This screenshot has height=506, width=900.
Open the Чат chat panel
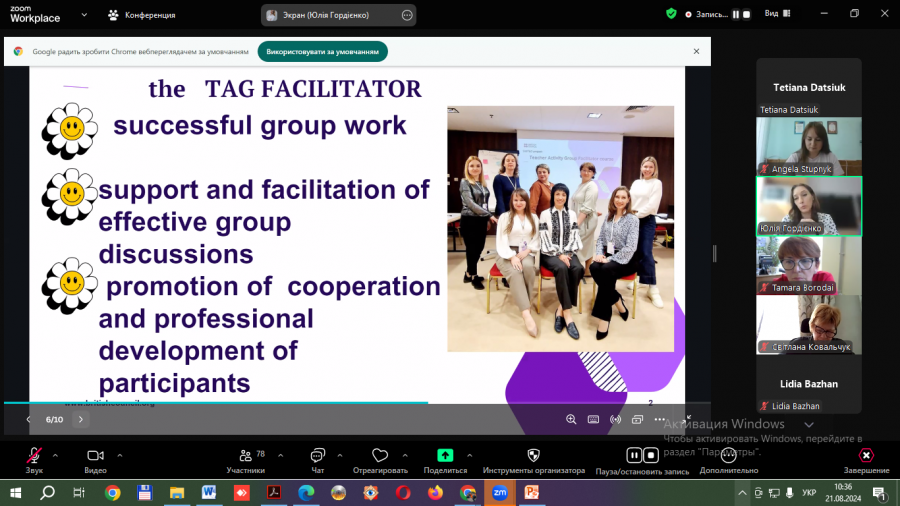click(317, 461)
